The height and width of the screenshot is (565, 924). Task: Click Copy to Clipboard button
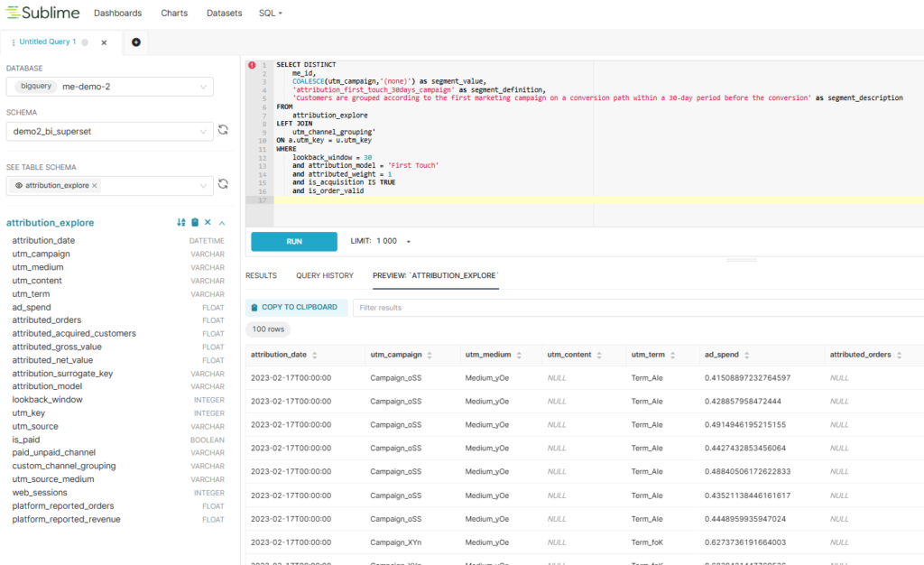293,307
